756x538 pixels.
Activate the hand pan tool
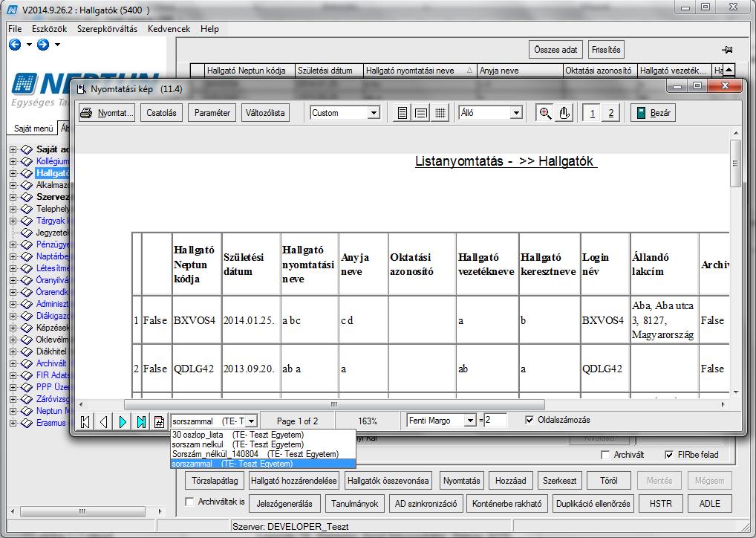coord(564,113)
